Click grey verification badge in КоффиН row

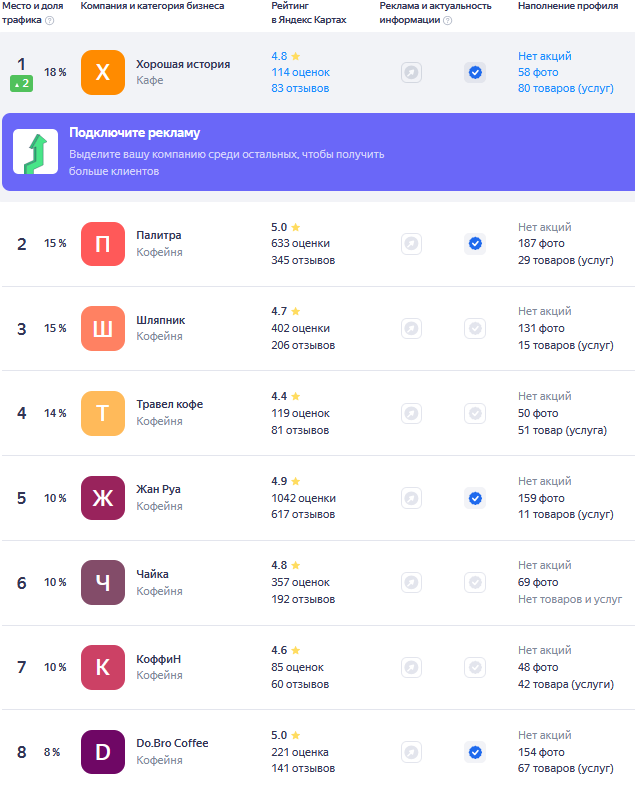pos(475,667)
